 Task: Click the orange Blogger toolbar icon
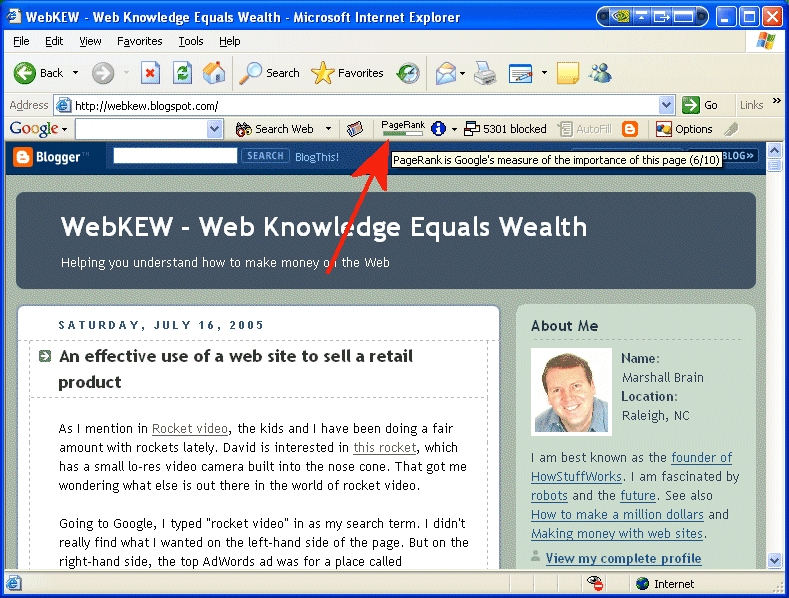coord(629,129)
